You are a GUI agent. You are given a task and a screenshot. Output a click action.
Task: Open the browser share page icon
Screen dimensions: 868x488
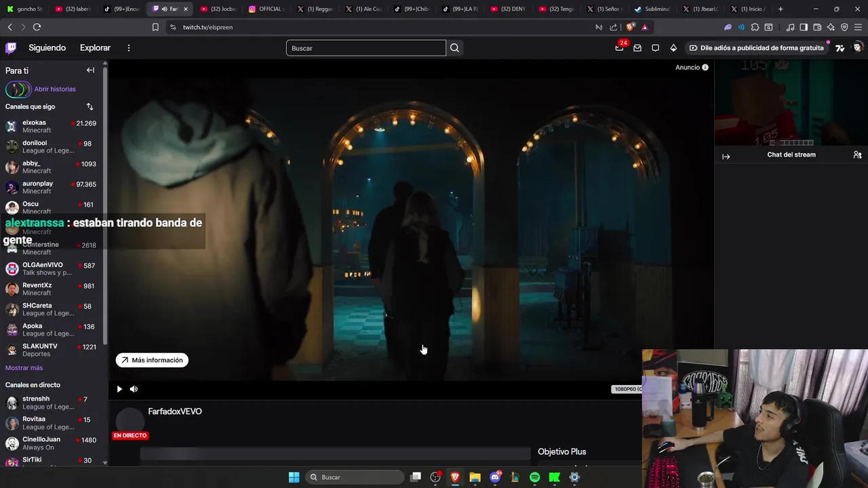coord(614,27)
